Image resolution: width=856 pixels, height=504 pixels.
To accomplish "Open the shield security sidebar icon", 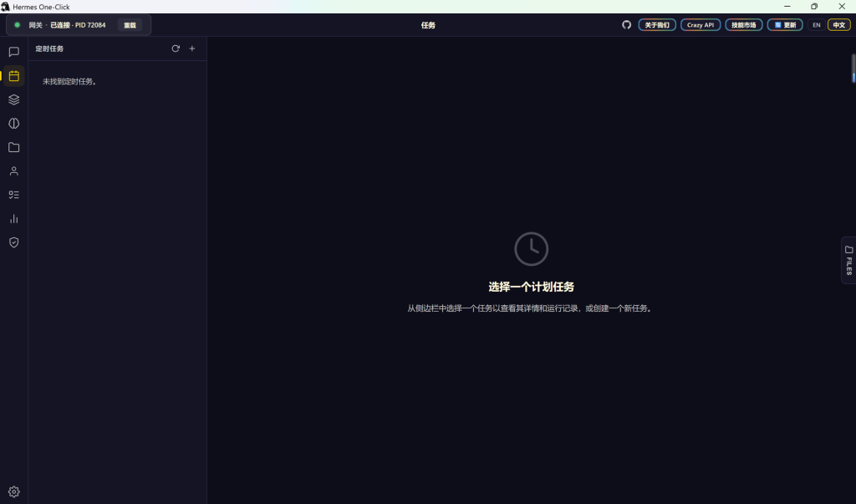I will (13, 242).
